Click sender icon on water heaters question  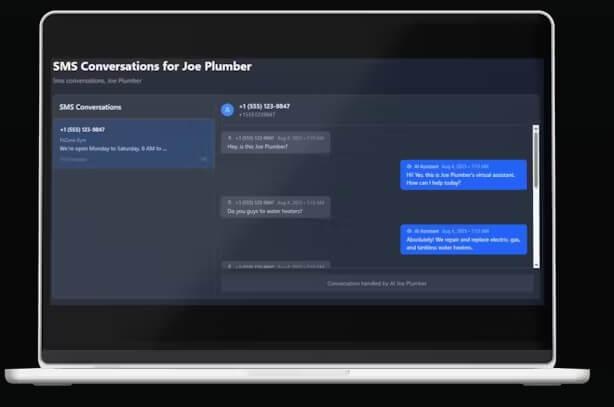tap(230, 202)
